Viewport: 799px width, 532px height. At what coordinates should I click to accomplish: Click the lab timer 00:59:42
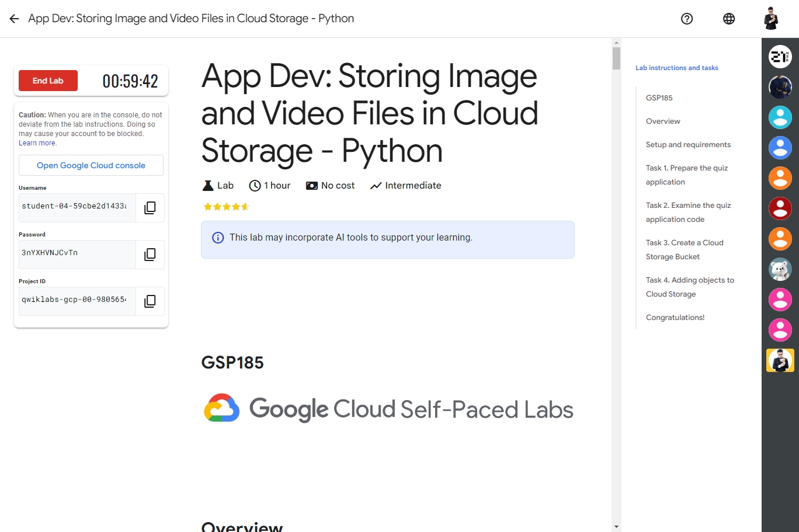tap(130, 81)
